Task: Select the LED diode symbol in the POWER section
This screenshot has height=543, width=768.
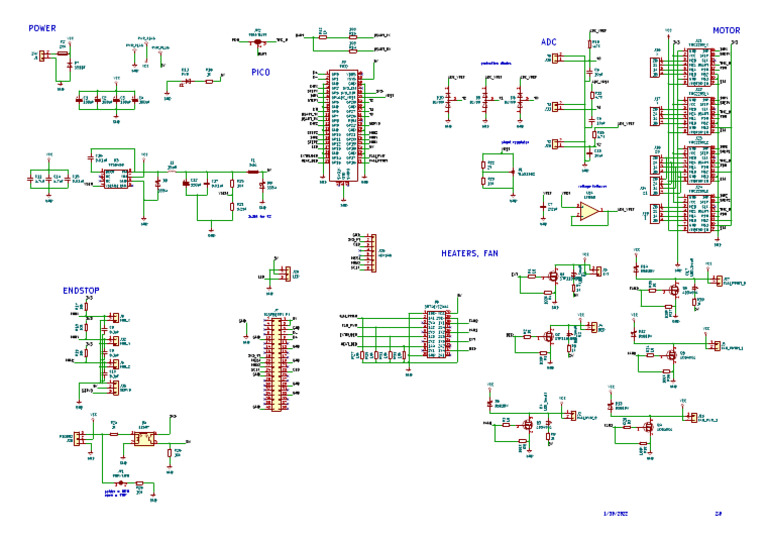Action: 189,81
